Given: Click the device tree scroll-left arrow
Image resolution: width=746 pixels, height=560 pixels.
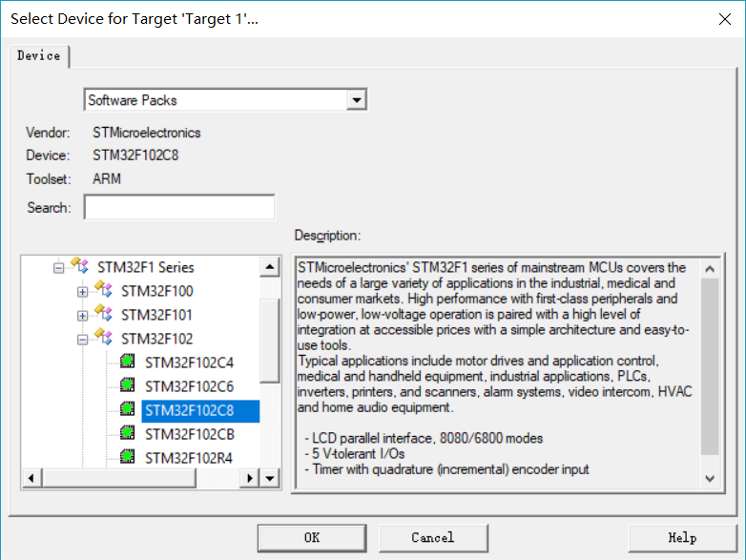Looking at the screenshot, I should click(31, 478).
